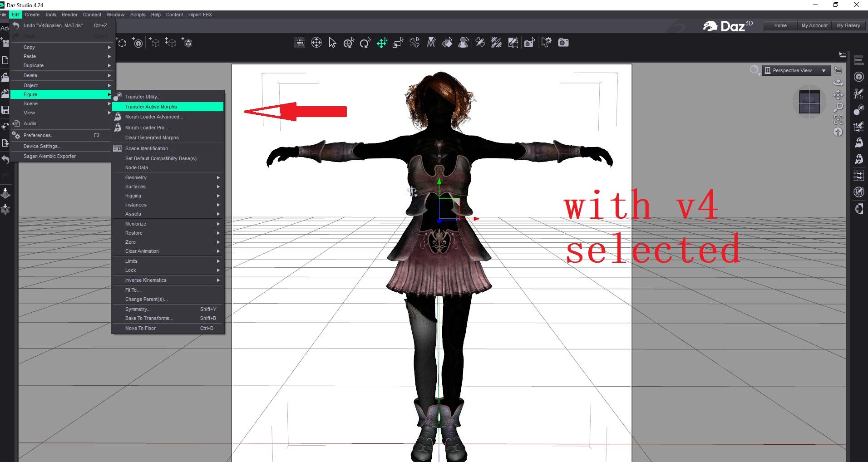Open My Account

(814, 25)
